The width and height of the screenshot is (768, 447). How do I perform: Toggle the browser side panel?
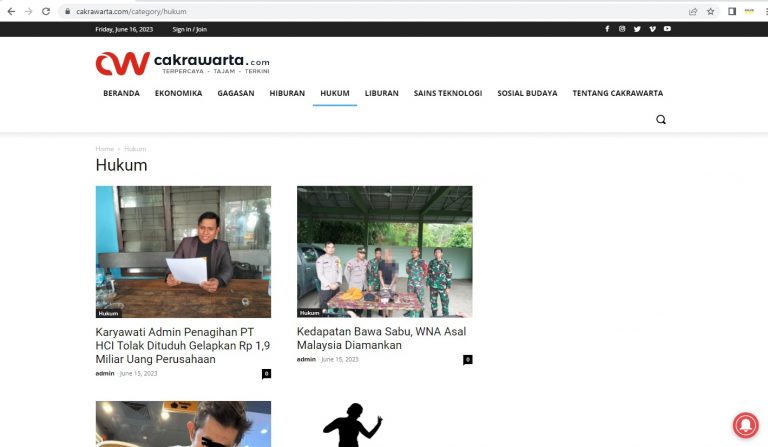pos(732,11)
